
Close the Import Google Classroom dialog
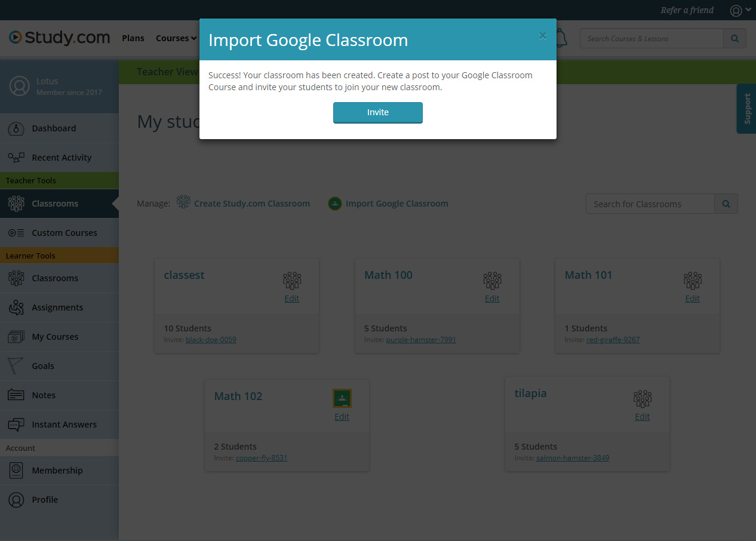542,36
